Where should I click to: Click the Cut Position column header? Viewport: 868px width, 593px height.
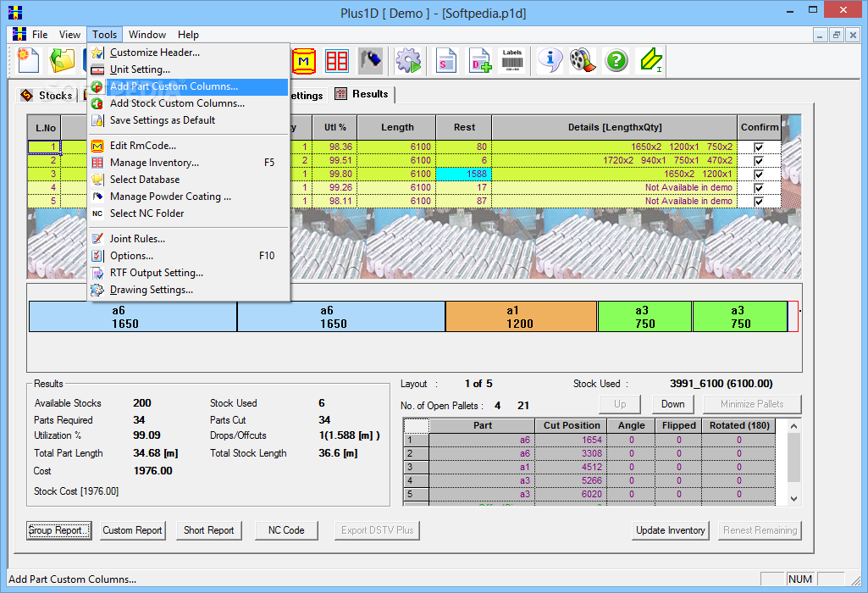(x=572, y=426)
